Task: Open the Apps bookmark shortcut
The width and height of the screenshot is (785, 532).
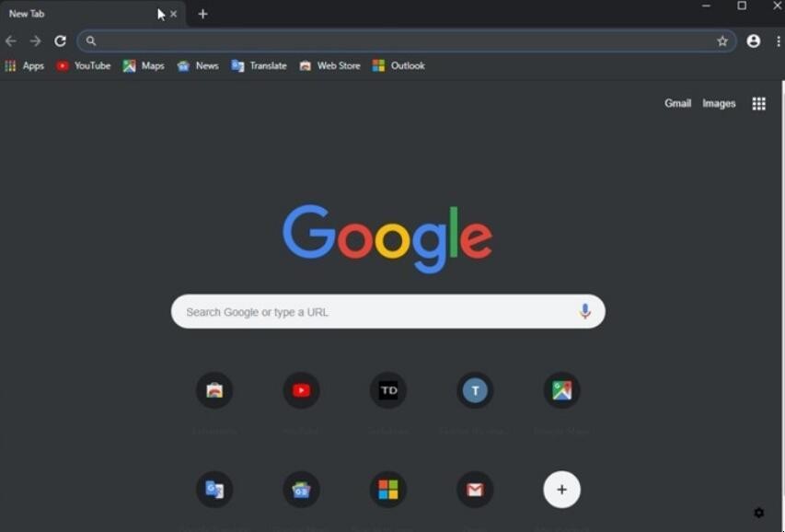Action: (x=25, y=65)
